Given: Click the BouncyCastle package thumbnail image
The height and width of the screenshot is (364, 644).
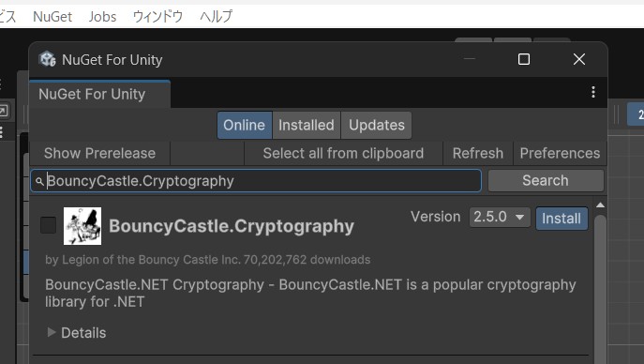Looking at the screenshot, I should tap(82, 226).
